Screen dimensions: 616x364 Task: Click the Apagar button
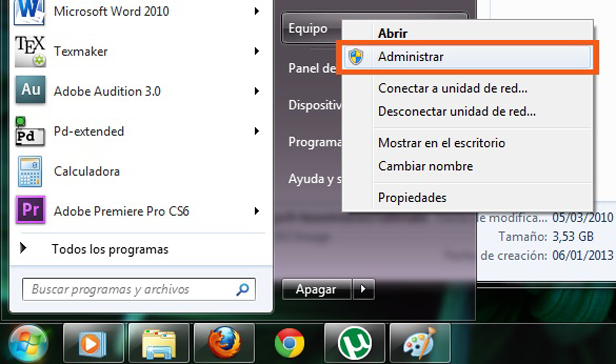317,289
